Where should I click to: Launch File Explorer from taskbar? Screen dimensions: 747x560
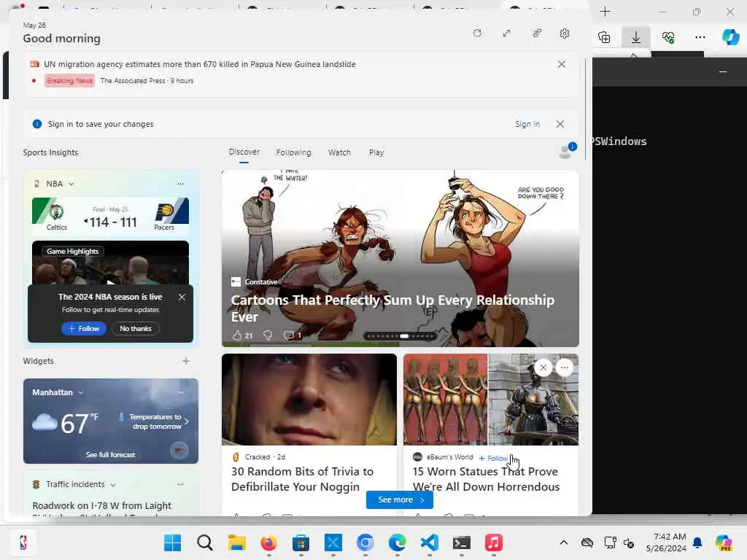[x=237, y=542]
